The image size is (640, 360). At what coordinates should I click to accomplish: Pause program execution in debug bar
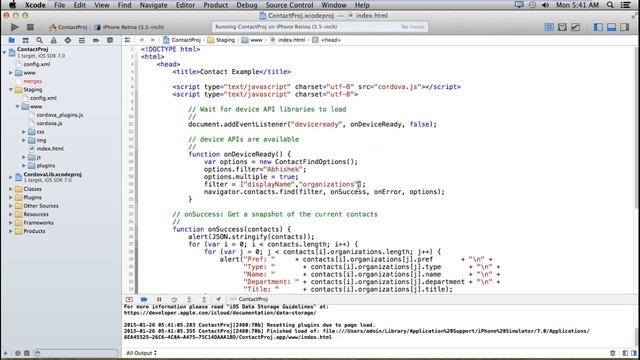[159, 299]
